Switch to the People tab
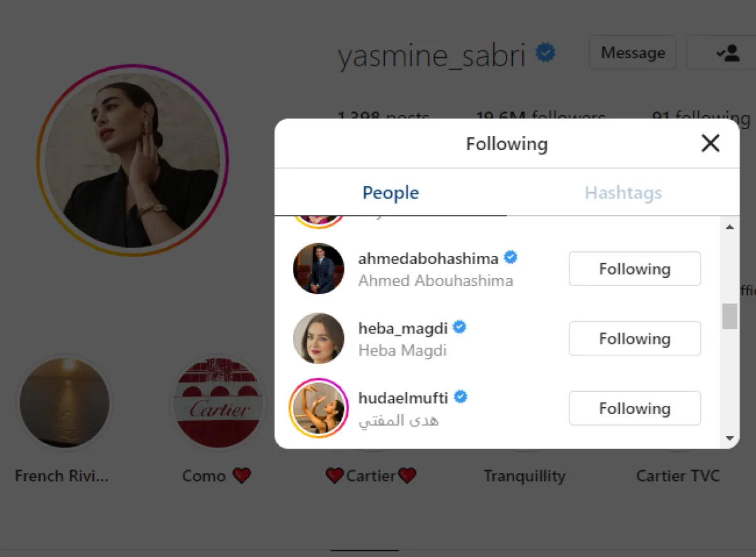Viewport: 756px width, 557px height. click(x=391, y=193)
